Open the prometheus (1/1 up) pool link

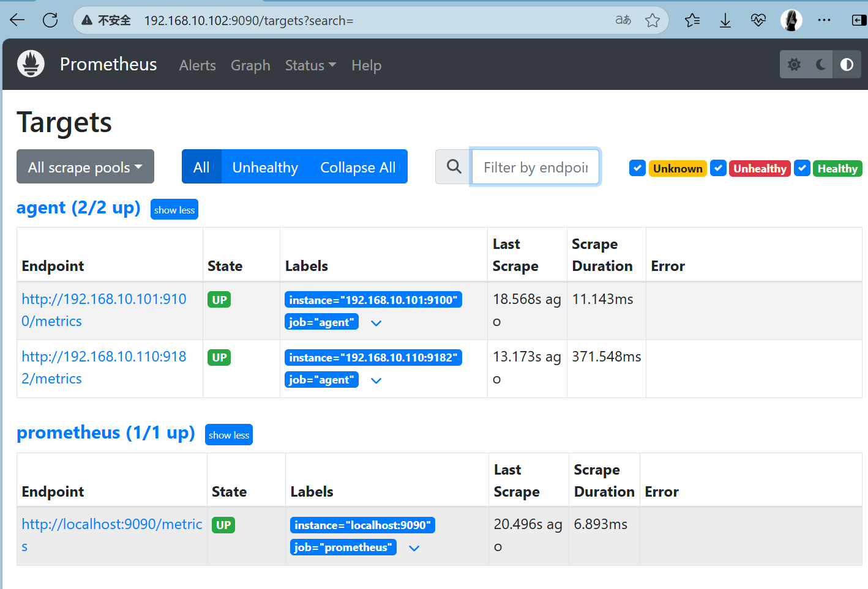[105, 433]
